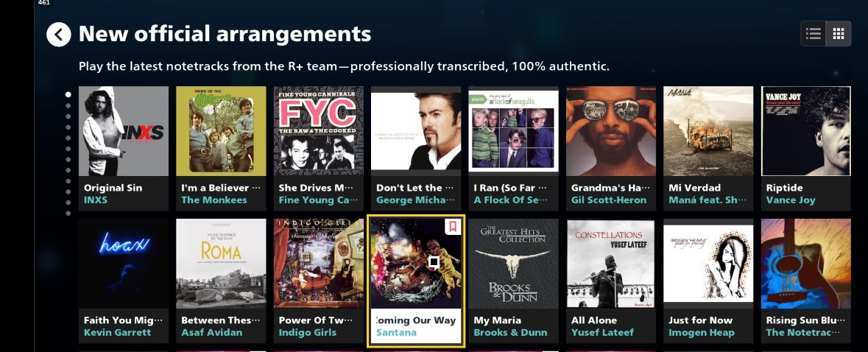Choose the A Flock Of Seagulls cover

click(x=513, y=131)
